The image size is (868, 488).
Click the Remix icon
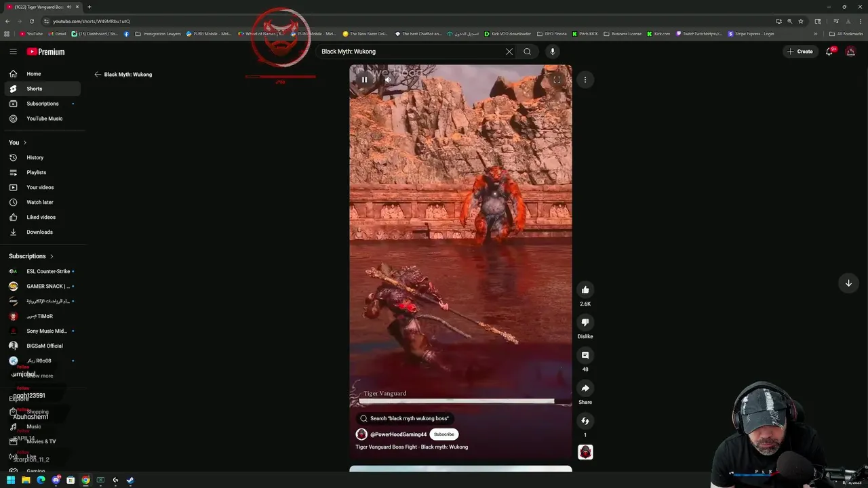(x=585, y=421)
